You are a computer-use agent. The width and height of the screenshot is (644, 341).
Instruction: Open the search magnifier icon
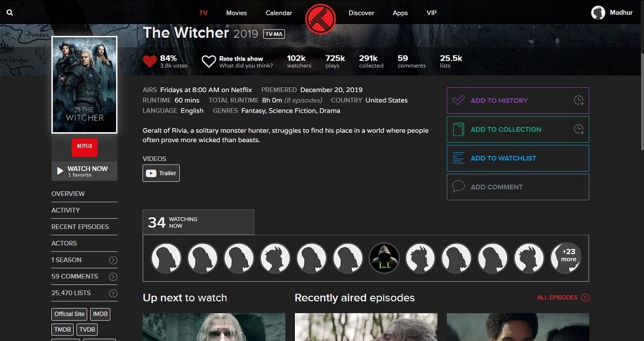[x=10, y=13]
